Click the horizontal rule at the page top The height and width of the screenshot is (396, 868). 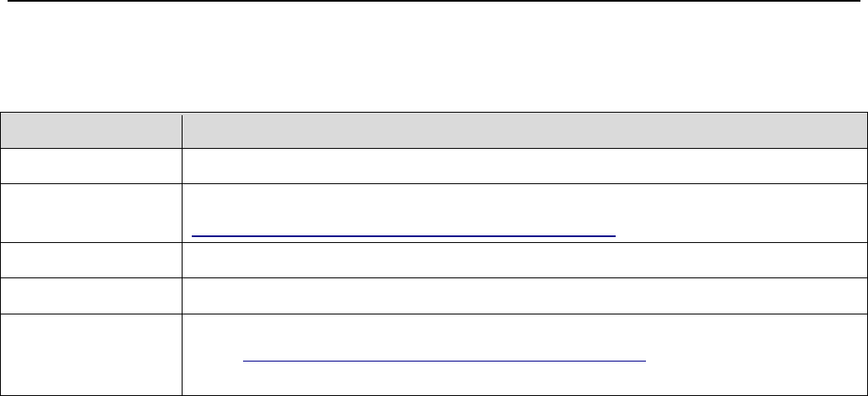tap(434, 1)
